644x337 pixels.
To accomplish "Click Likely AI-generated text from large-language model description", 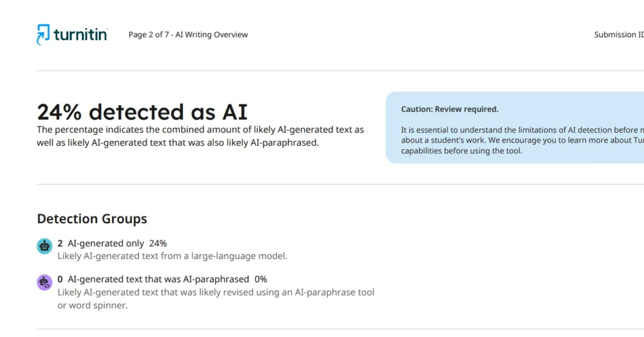I will [x=172, y=256].
